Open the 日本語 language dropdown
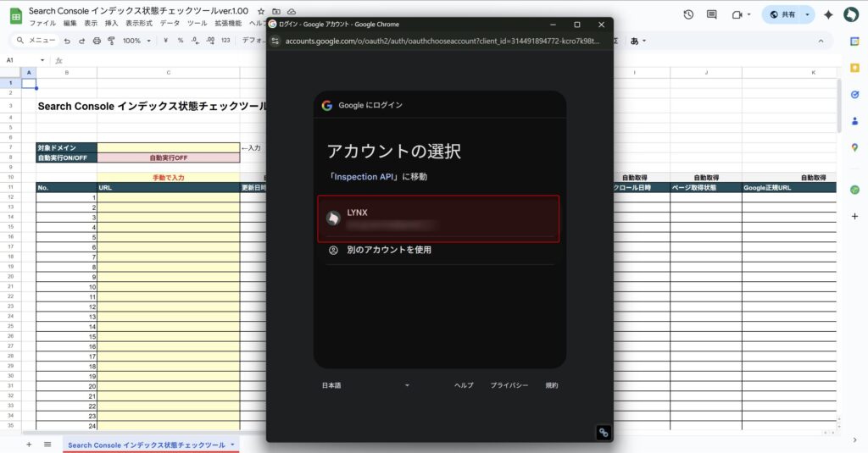The width and height of the screenshot is (868, 453). point(365,385)
